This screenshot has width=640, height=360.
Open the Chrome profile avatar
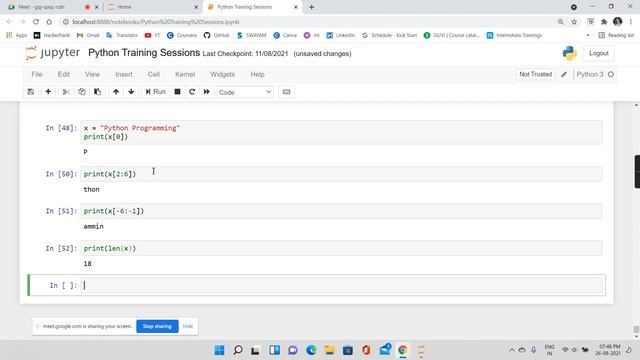(617, 22)
